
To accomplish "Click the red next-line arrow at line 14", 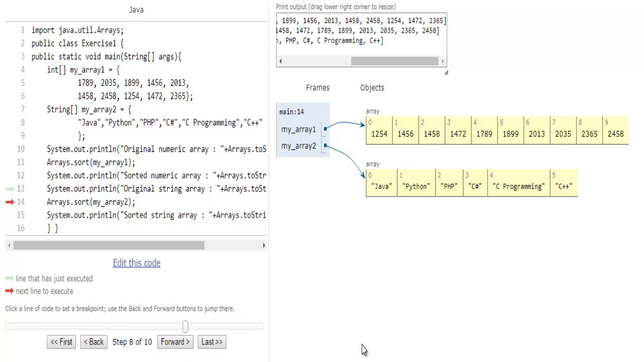I will 10,202.
